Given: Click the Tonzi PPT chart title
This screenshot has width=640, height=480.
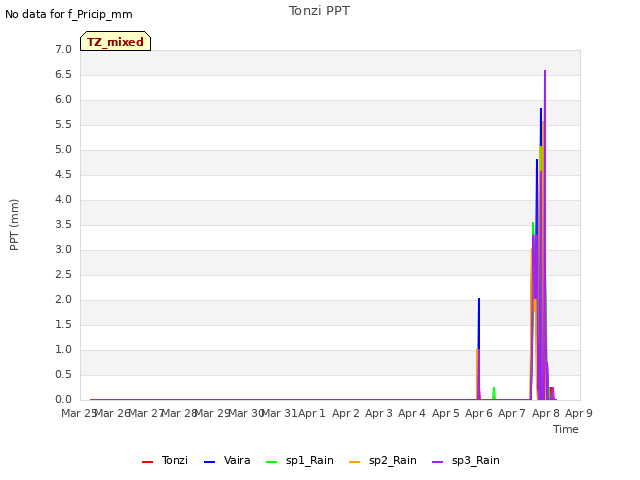Looking at the screenshot, I should (319, 11).
